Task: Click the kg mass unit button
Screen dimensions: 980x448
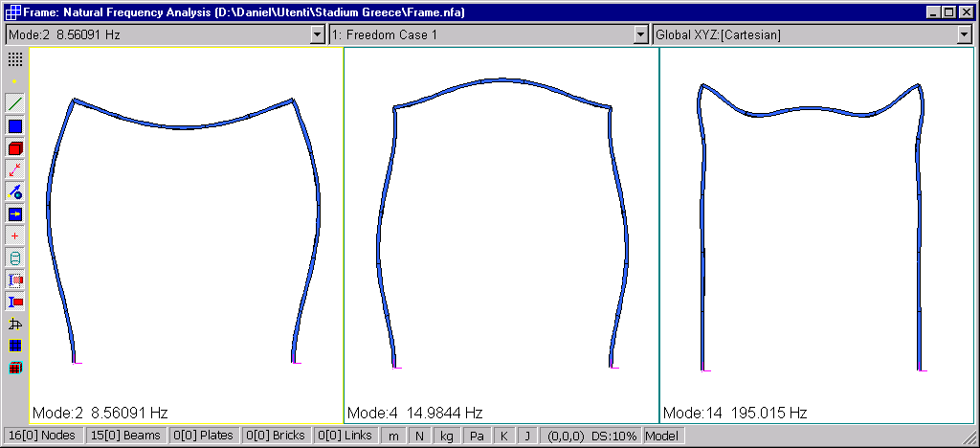Action: pos(447,437)
